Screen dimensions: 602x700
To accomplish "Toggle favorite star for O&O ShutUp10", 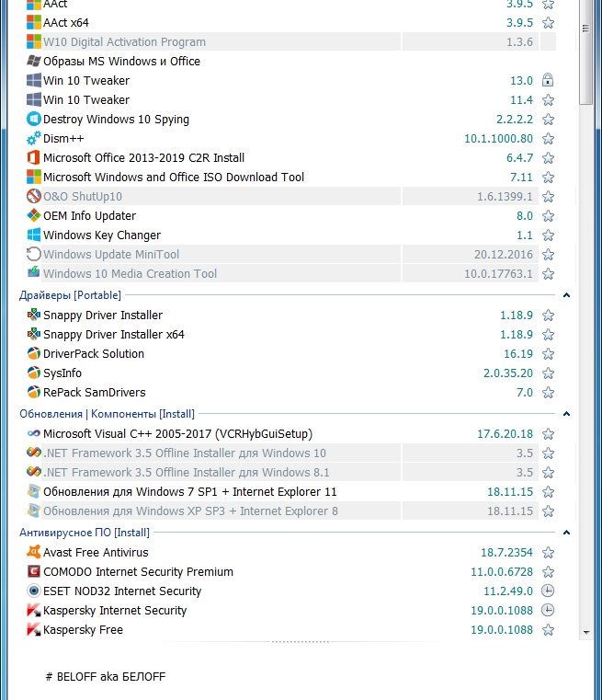I will coord(548,196).
